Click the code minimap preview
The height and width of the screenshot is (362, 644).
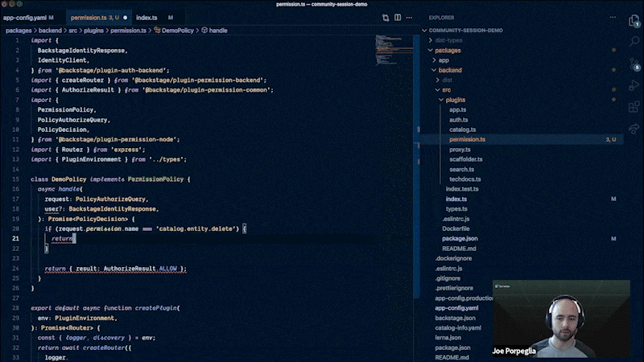(x=394, y=50)
